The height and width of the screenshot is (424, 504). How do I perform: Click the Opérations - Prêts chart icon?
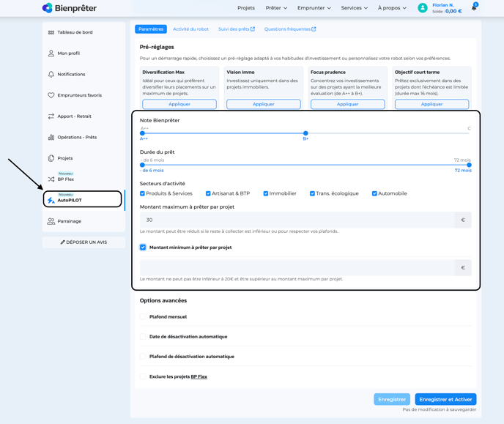click(x=51, y=137)
